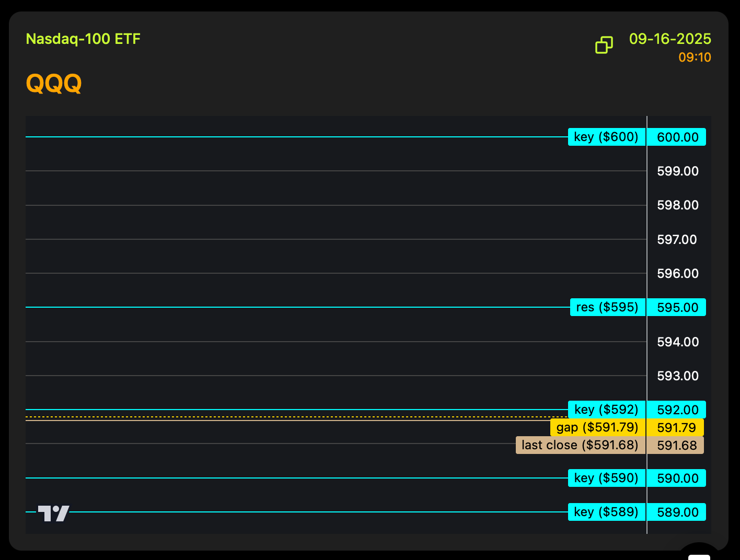Select the gap ($591.79) yellow label
This screenshot has width=740, height=560.
click(598, 427)
